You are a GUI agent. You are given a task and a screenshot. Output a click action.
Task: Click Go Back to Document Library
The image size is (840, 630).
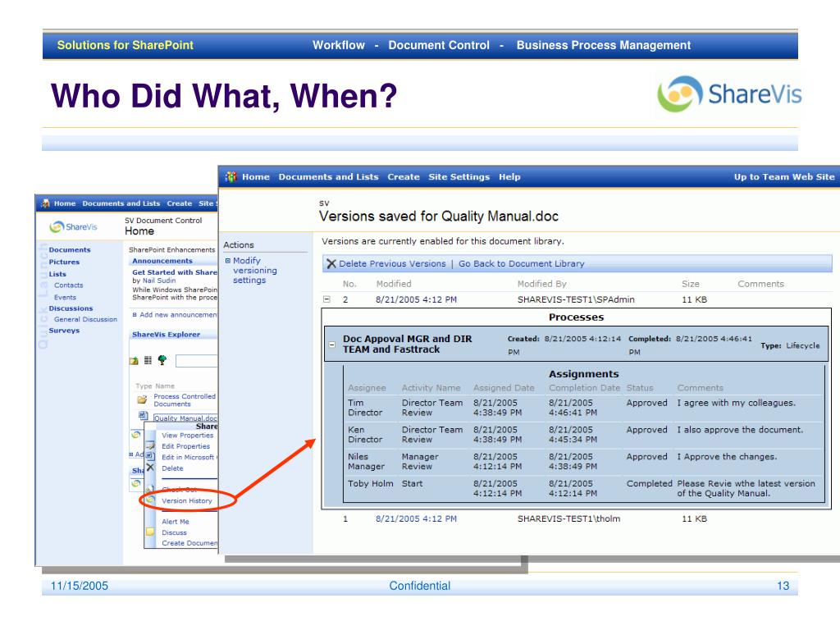[x=521, y=263]
